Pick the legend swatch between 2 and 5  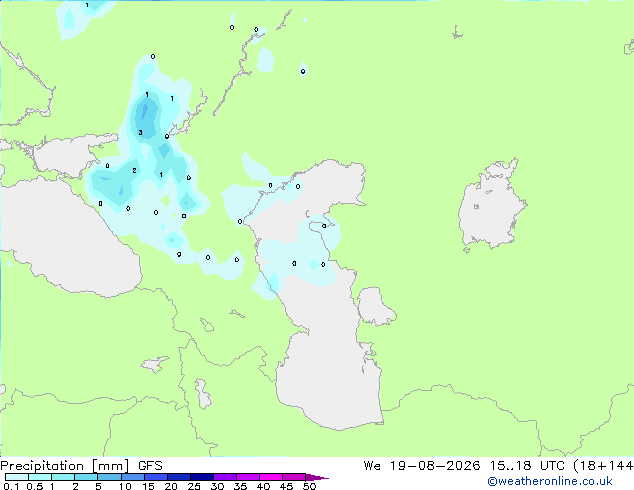(86, 477)
